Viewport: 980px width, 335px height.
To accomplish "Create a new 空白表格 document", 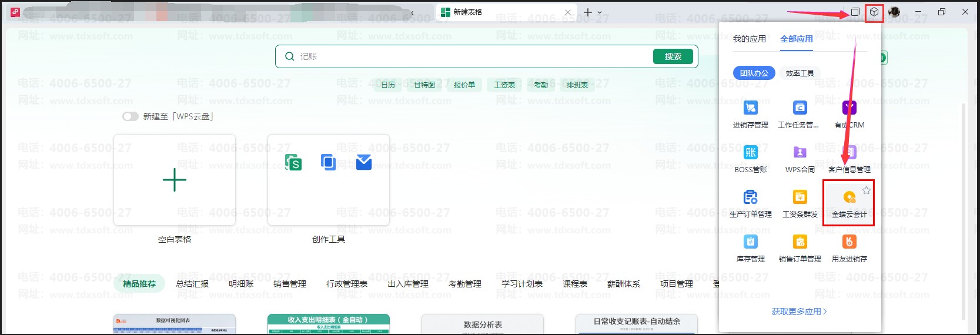I will 175,180.
